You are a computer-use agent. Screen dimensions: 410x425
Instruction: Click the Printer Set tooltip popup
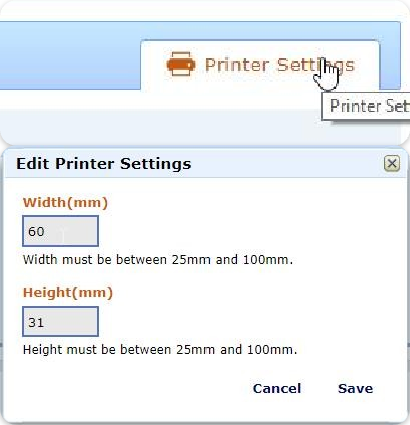(x=366, y=106)
